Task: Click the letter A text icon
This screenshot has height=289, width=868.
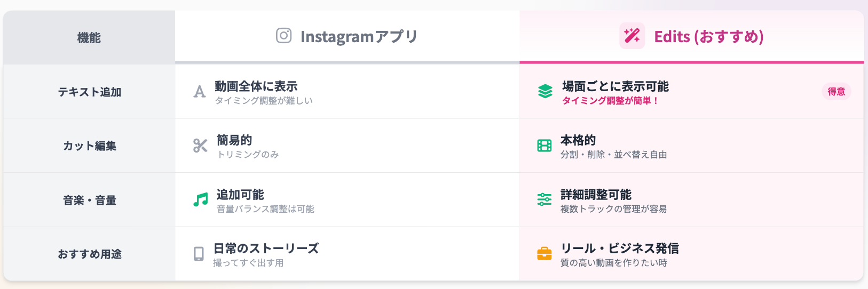Action: click(x=199, y=92)
